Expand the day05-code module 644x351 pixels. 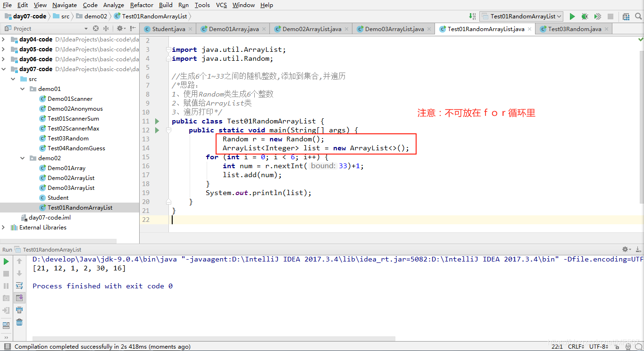[x=3, y=49]
